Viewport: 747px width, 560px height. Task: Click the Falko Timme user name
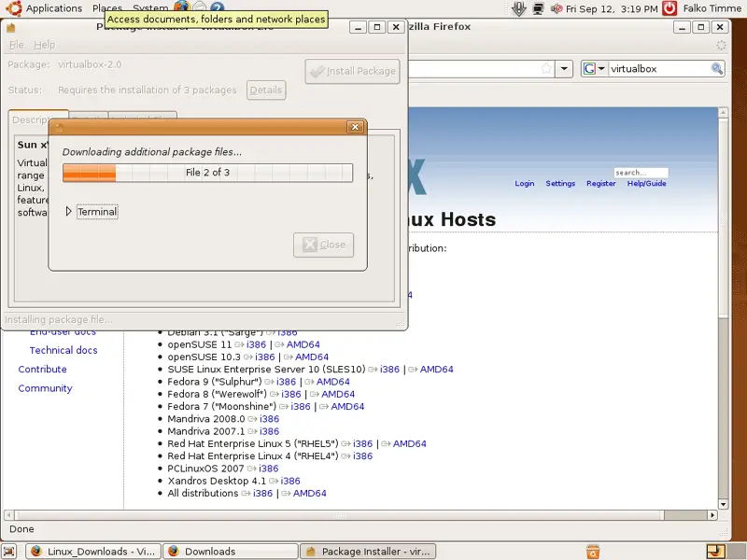click(712, 8)
